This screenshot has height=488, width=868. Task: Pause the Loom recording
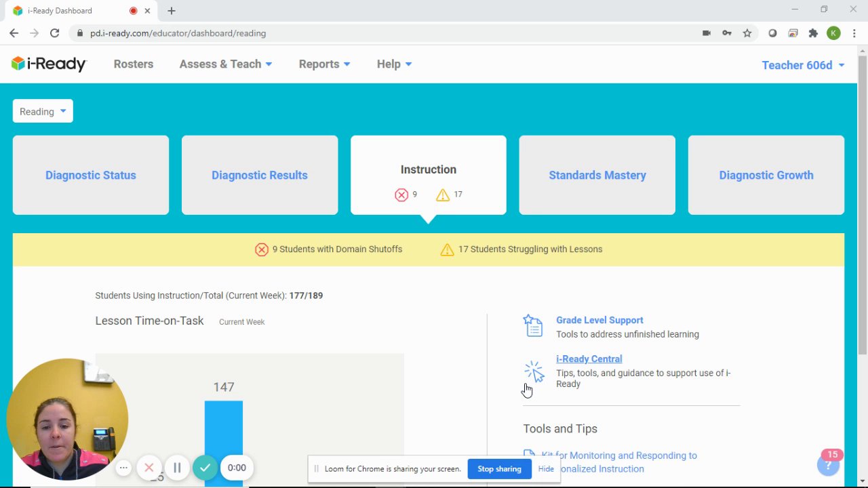[x=177, y=468]
